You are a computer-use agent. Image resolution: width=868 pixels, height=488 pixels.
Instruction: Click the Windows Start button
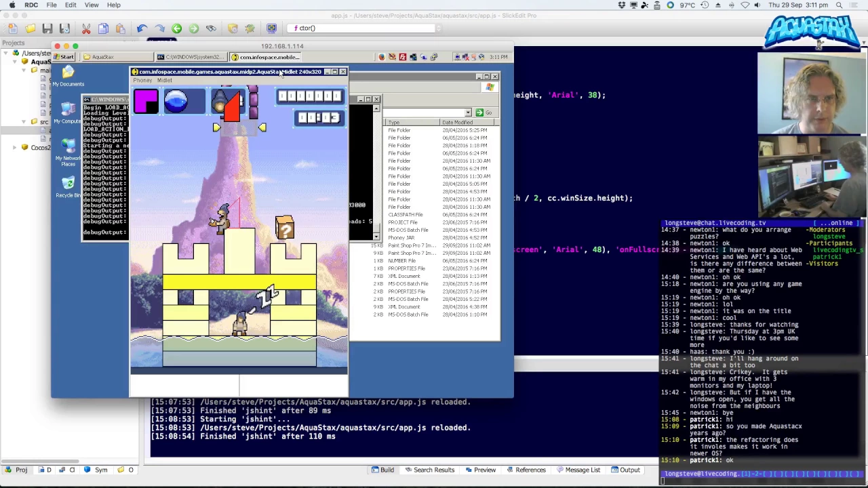64,57
